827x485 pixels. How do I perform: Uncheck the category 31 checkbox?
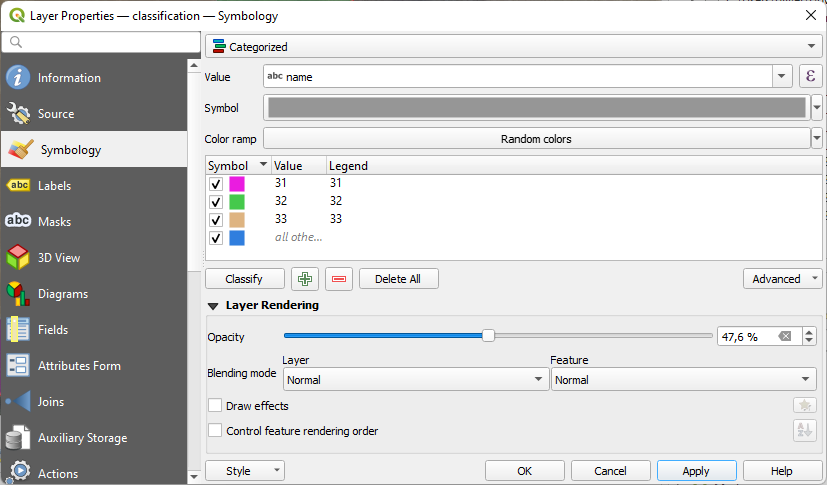pyautogui.click(x=215, y=184)
